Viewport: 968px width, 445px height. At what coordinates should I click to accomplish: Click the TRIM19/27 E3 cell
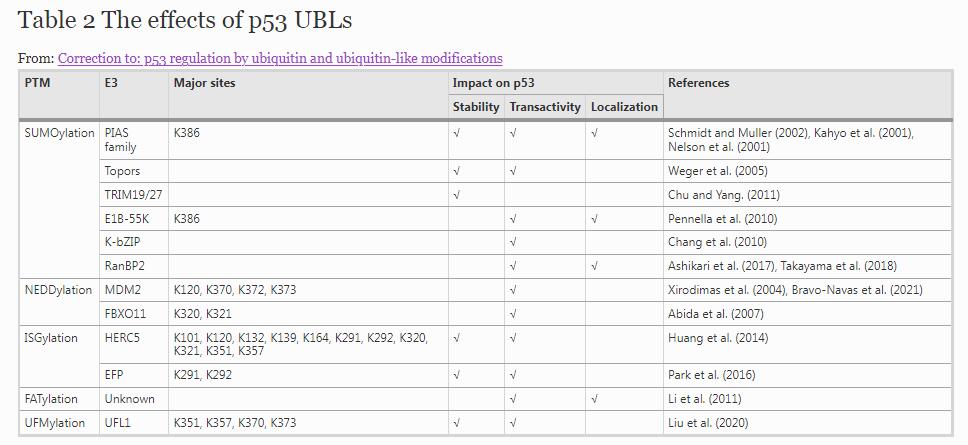pos(134,195)
